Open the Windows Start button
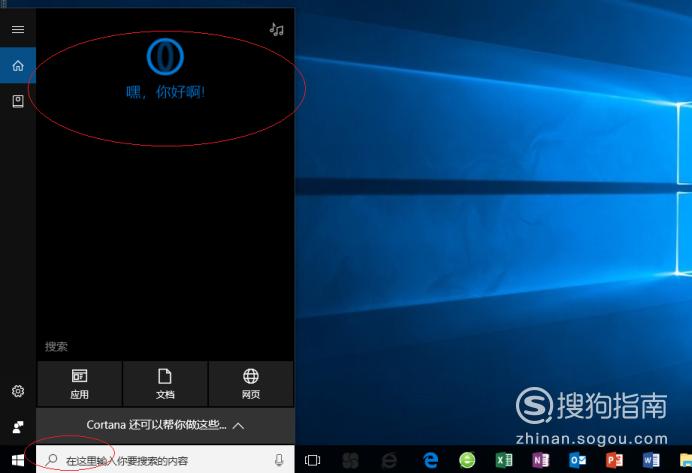 [18, 460]
